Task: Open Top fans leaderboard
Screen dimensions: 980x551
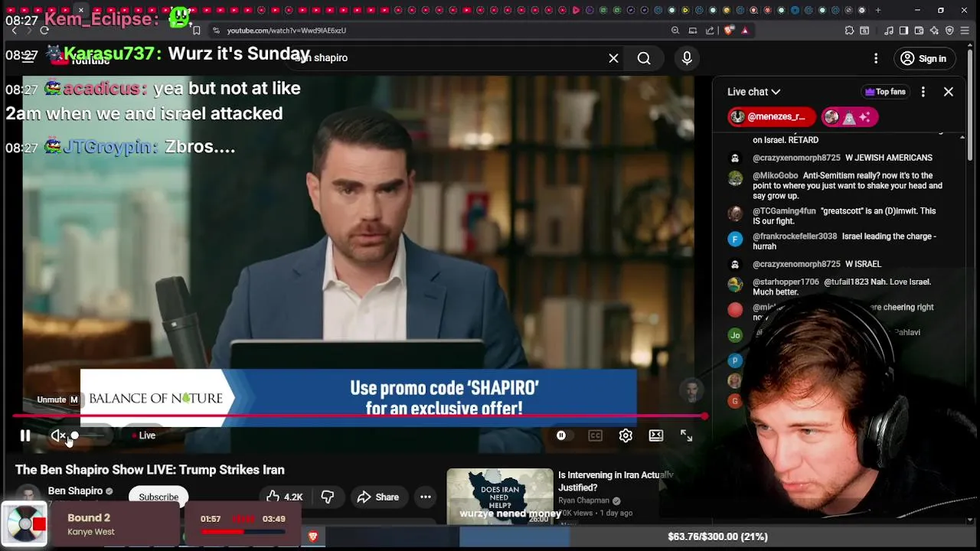Action: click(x=885, y=92)
